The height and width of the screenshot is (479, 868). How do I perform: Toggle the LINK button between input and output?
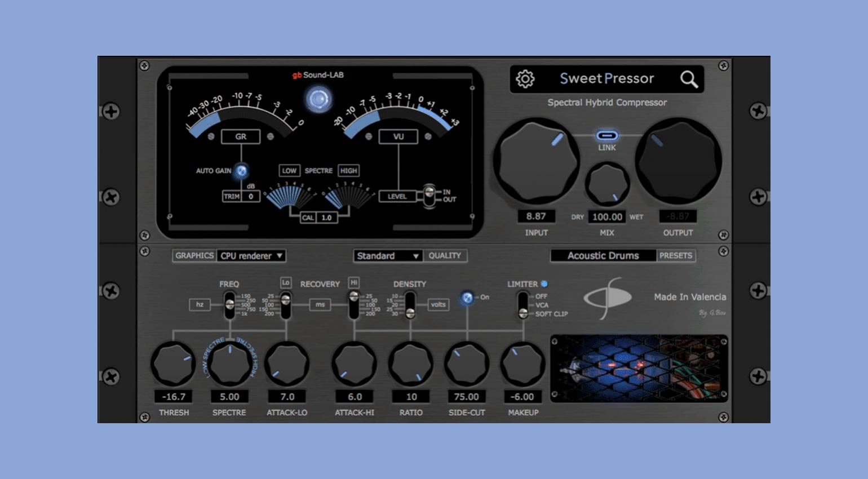607,136
